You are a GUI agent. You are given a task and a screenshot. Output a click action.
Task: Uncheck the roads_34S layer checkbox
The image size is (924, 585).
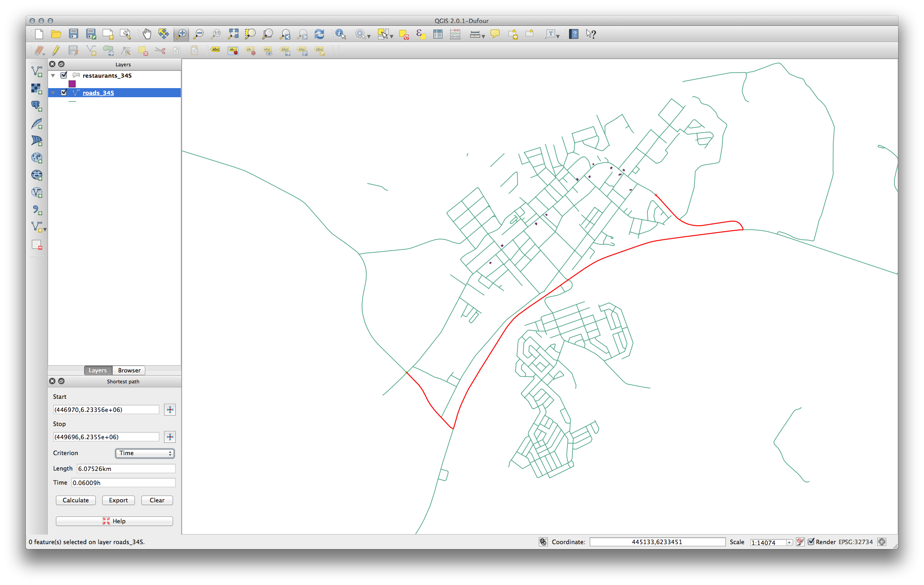click(64, 93)
